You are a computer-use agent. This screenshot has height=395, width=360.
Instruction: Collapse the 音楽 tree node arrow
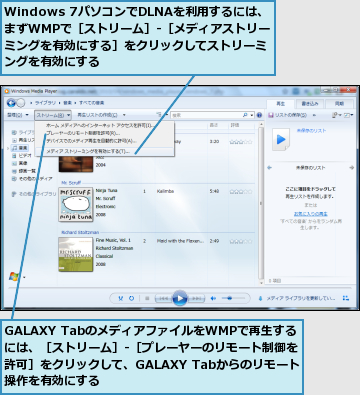(9, 148)
